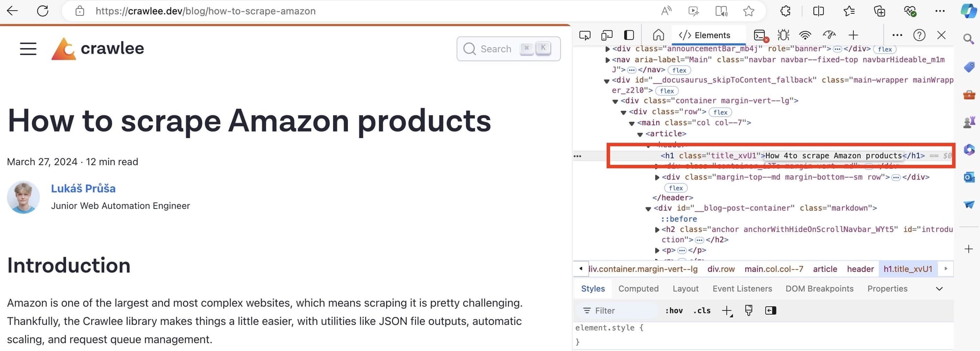980x351 pixels.
Task: Activate Inspect element picker tool
Action: [585, 35]
